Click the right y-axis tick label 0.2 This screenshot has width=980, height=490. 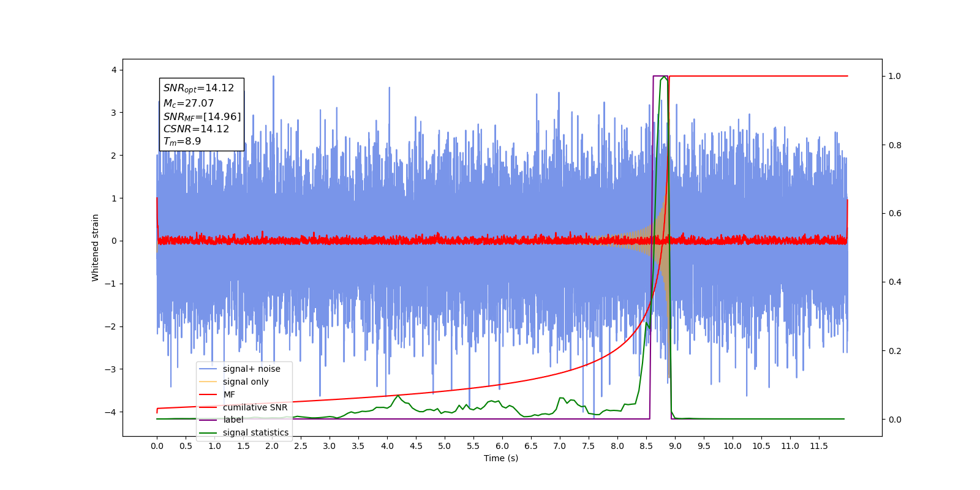[x=895, y=351]
